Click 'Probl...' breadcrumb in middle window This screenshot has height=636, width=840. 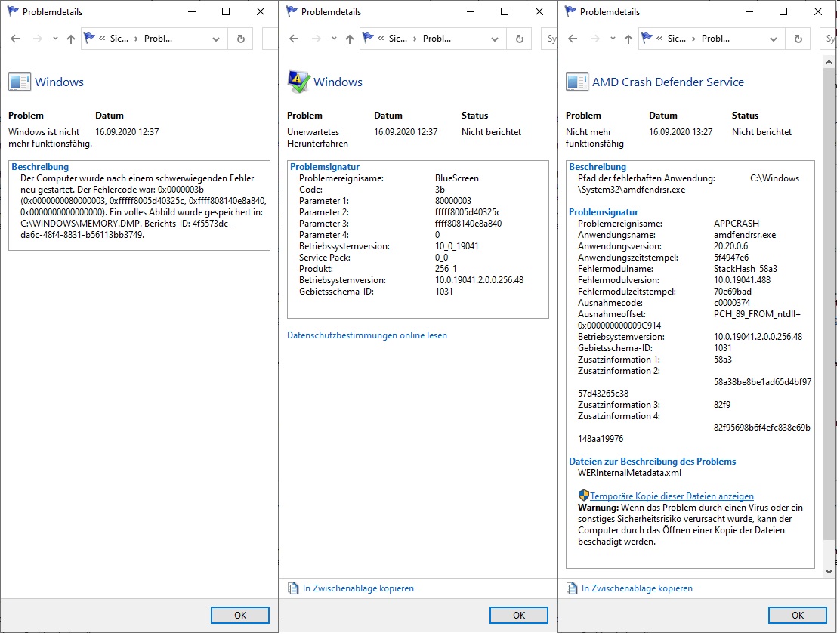tap(437, 39)
